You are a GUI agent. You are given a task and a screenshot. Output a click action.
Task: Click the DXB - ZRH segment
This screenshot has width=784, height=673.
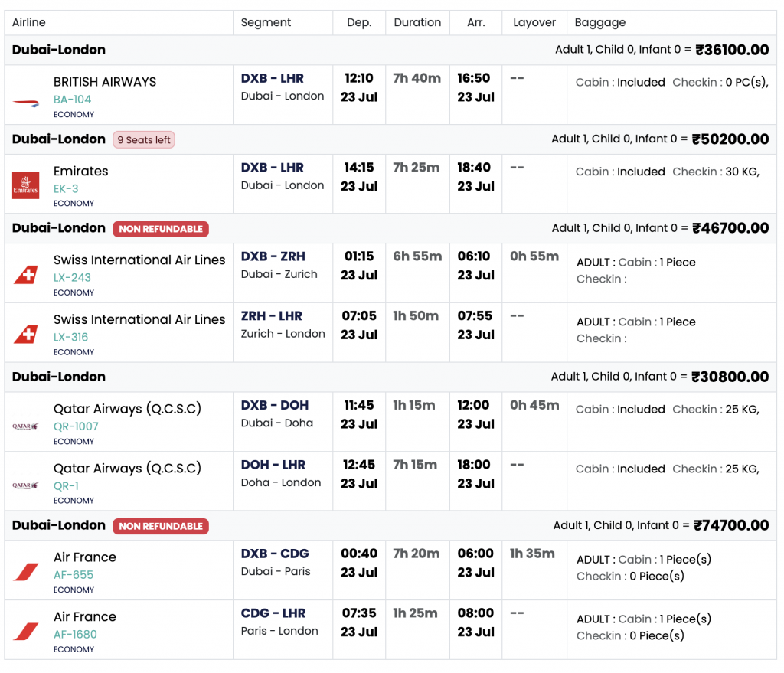(x=273, y=256)
